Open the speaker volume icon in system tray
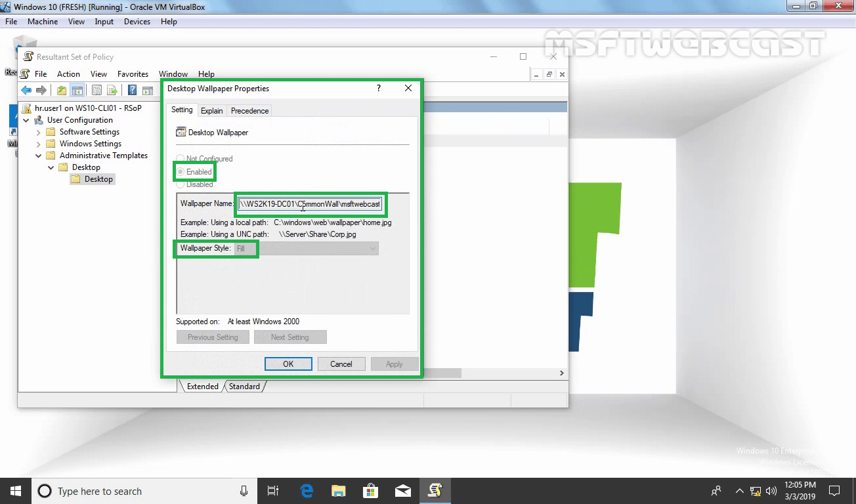Image resolution: width=856 pixels, height=504 pixels. pos(771,491)
